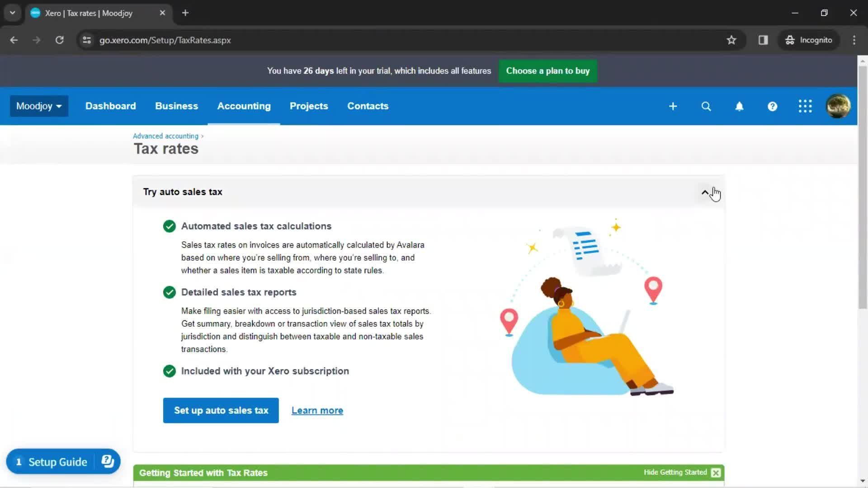Open the Business menu
This screenshot has height=488, width=868.
pos(177,106)
